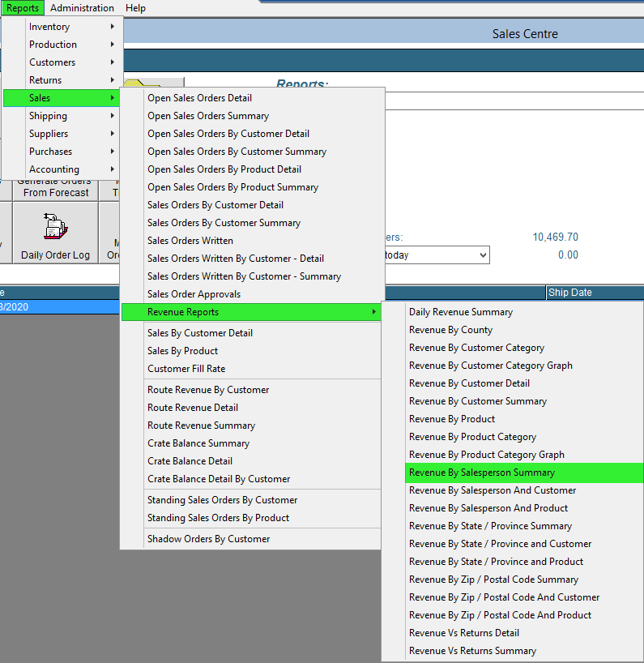Open the Daily Order Log icon button
644x663 pixels.
pyautogui.click(x=55, y=233)
